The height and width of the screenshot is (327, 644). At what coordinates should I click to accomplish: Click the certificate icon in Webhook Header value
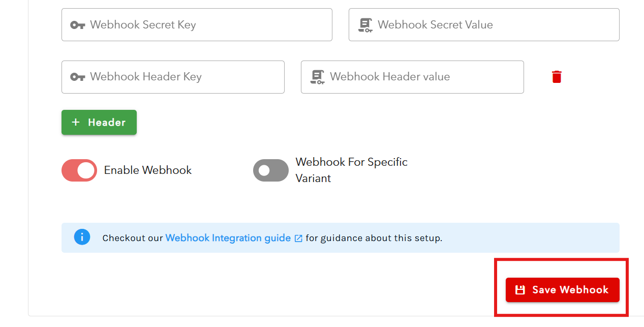[317, 77]
